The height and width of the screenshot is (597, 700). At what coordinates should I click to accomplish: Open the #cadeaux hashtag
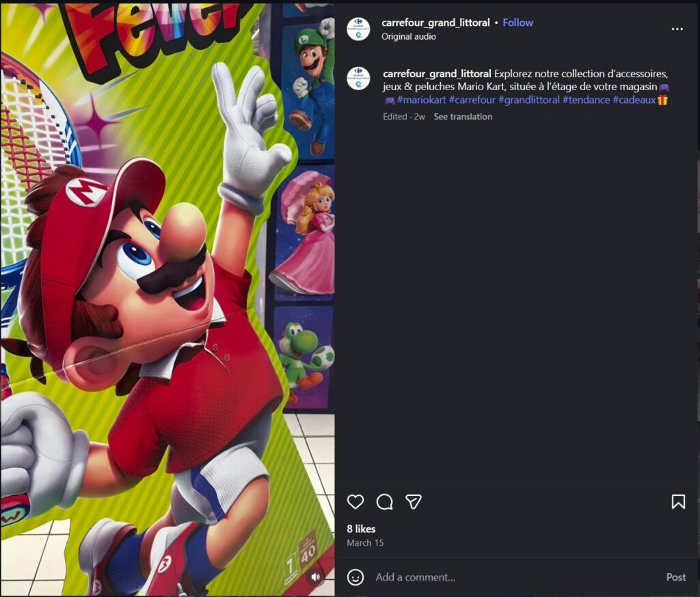tap(634, 100)
